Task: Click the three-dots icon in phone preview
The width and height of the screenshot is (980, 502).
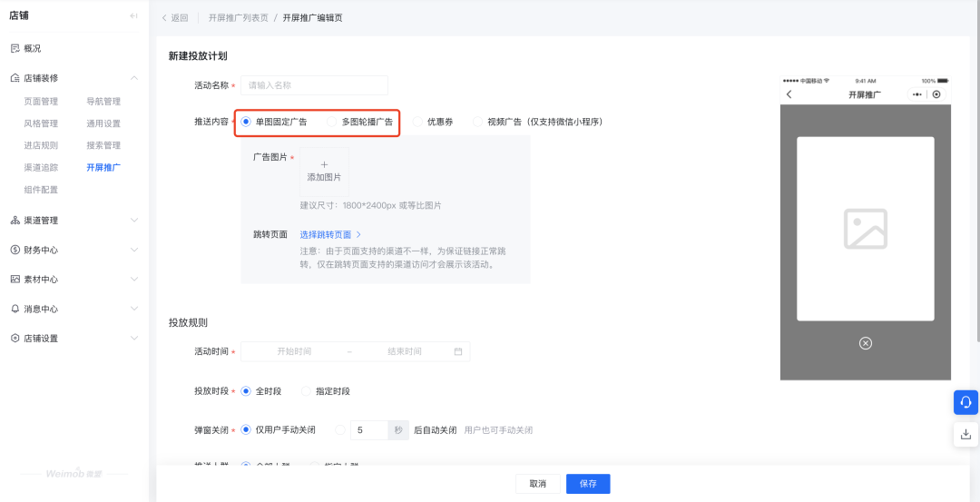Action: pos(916,94)
